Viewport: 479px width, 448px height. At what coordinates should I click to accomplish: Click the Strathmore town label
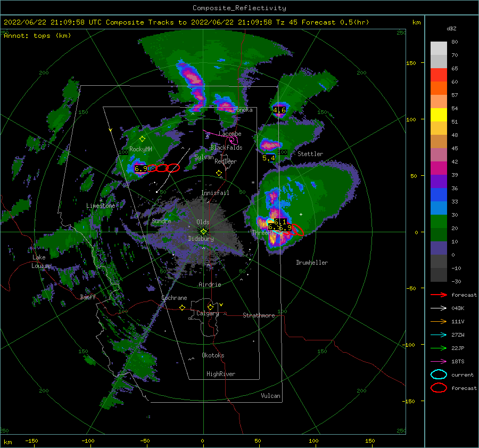point(259,315)
